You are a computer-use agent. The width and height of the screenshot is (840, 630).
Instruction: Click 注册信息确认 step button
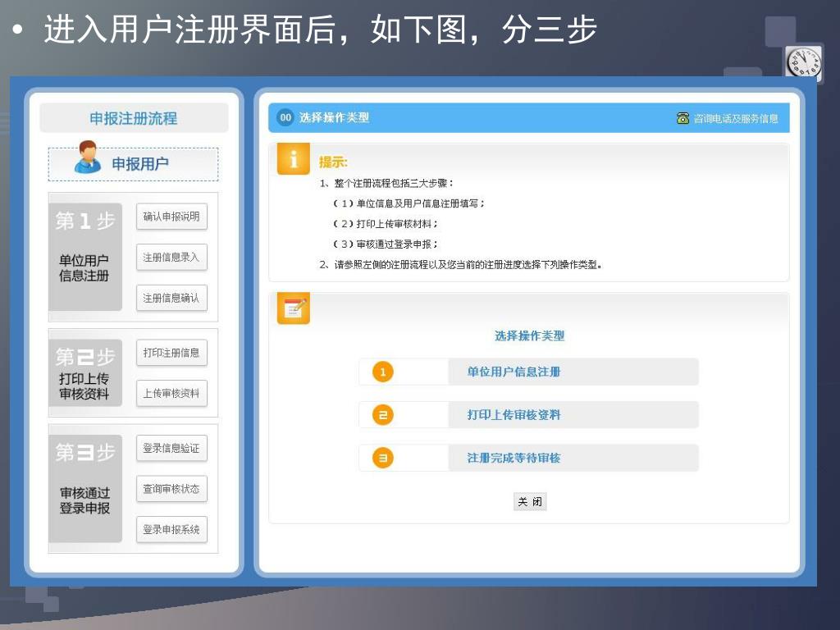tap(171, 298)
